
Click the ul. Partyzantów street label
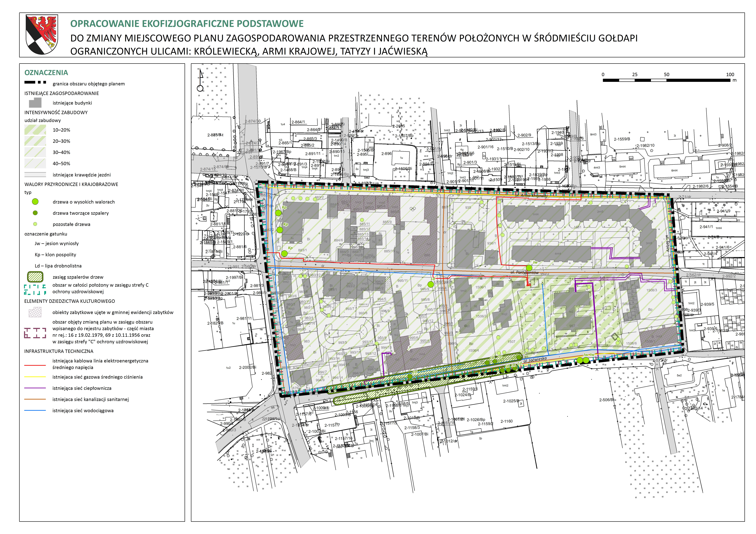click(525, 272)
